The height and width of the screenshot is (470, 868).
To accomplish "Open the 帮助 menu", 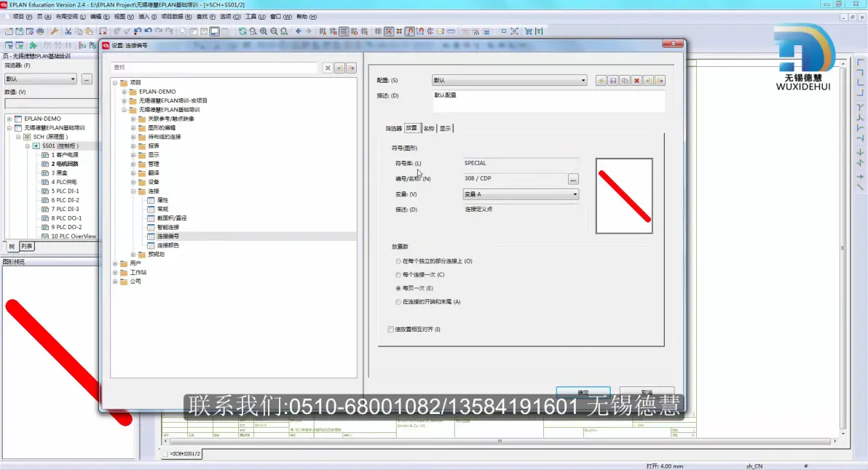I will pyautogui.click(x=307, y=17).
